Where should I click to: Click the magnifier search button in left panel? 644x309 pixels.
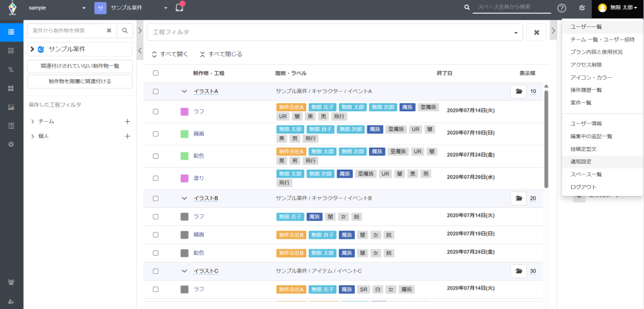125,30
